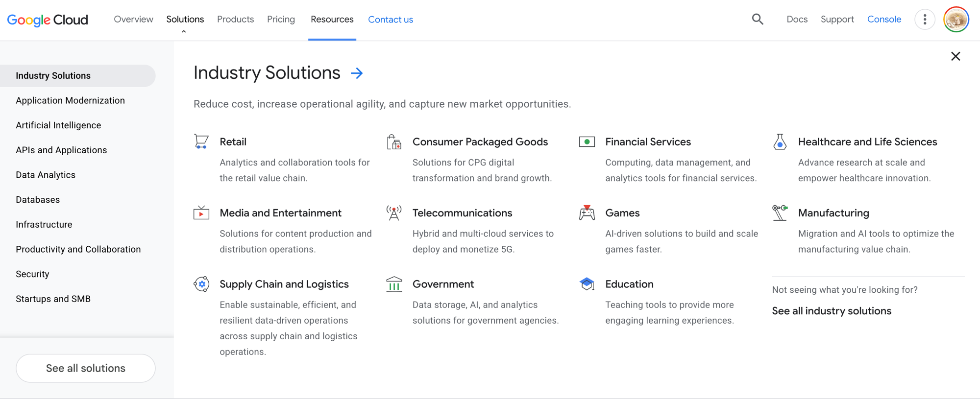Open the Support link
980x399 pixels.
(x=837, y=19)
